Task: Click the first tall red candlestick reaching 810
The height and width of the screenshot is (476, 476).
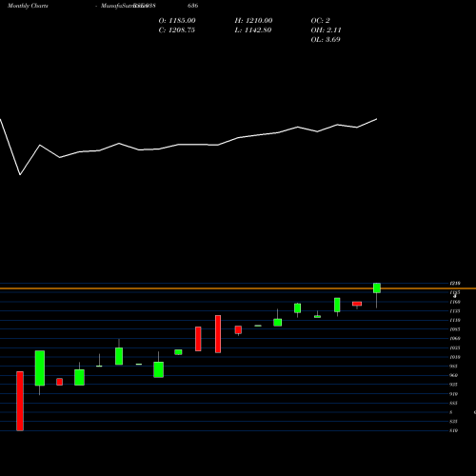Action: (x=20, y=401)
